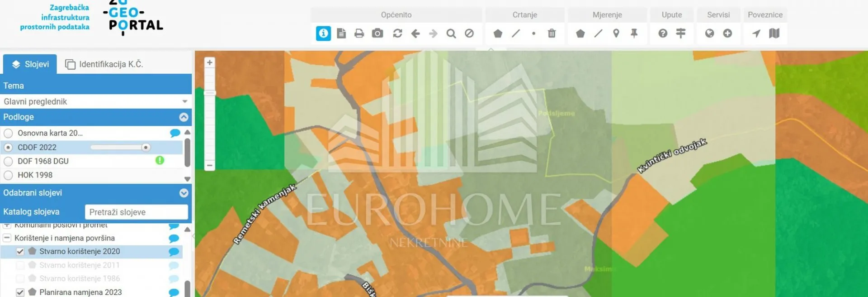Zoom out with map minus button
868x297 pixels.
pyautogui.click(x=209, y=165)
